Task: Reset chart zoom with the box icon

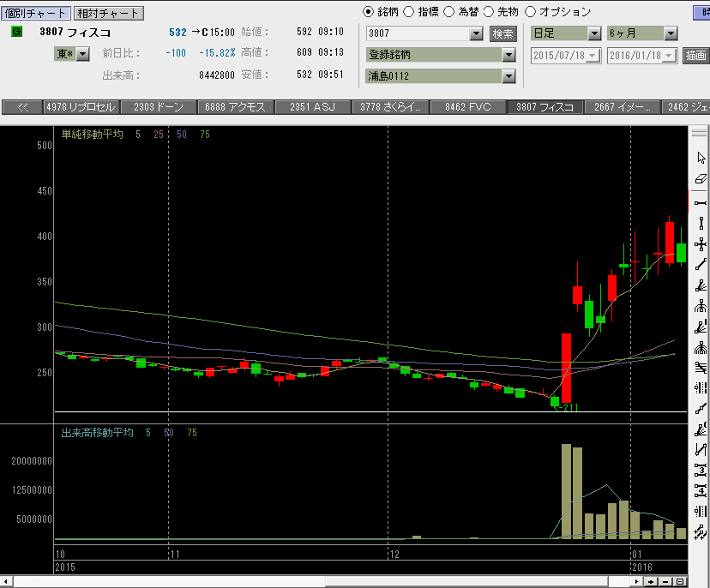Action: coord(680,582)
